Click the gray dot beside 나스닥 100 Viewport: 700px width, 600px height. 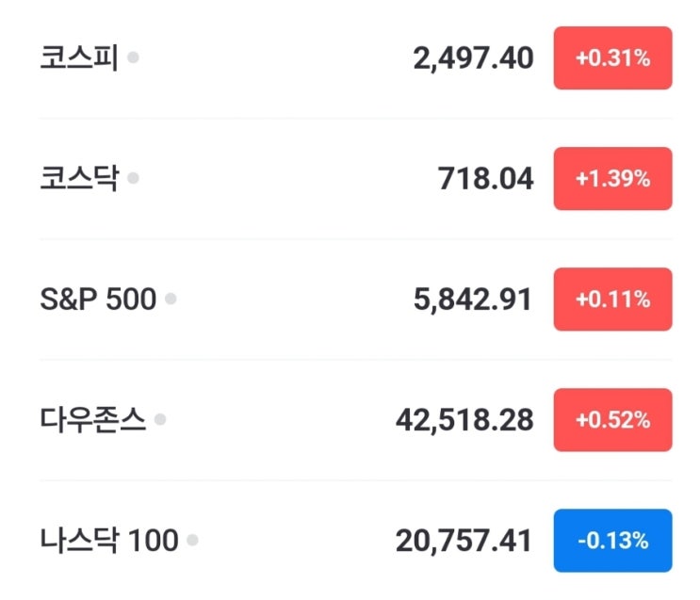[192, 541]
